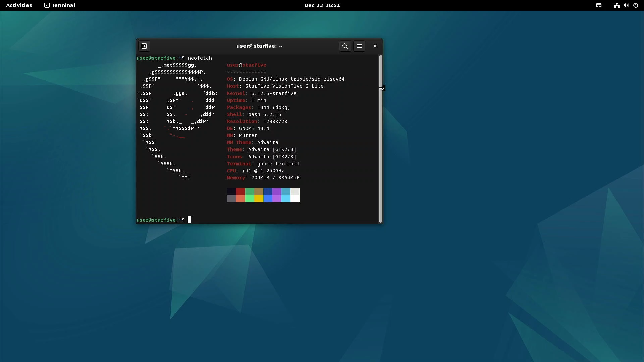Open the clock and calendar panel
Image resolution: width=644 pixels, height=362 pixels.
[x=322, y=5]
